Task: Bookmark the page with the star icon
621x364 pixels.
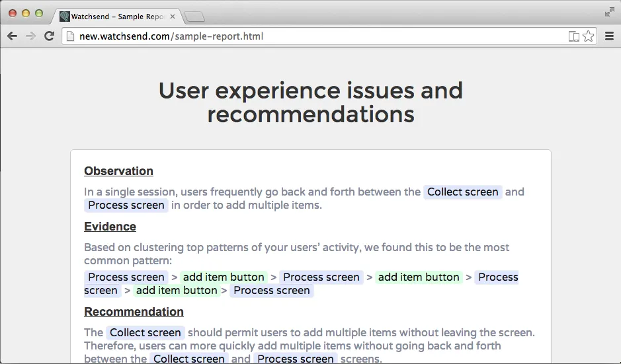Action: pos(589,36)
